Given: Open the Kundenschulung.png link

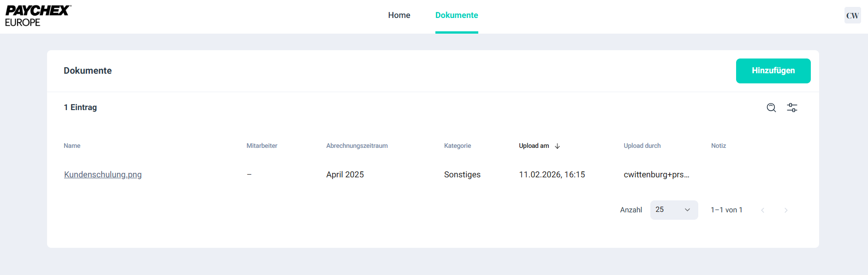Looking at the screenshot, I should [x=103, y=175].
